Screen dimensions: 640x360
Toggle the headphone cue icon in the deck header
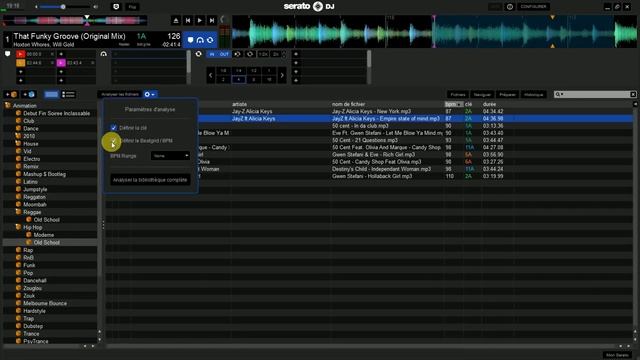[200, 40]
